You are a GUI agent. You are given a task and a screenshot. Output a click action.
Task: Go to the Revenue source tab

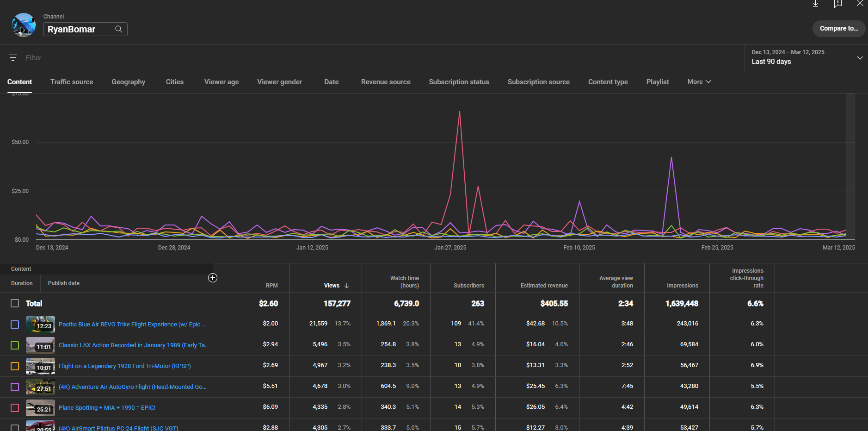(386, 82)
